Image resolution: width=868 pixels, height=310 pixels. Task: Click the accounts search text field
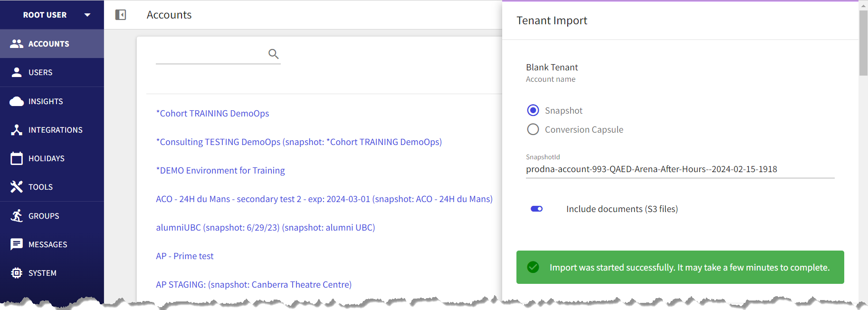(211, 54)
